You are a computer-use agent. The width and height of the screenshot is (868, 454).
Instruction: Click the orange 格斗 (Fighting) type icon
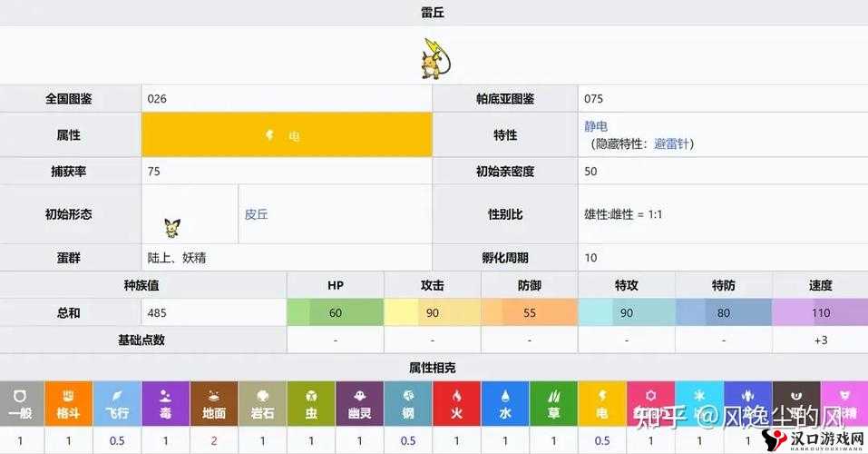tap(69, 403)
